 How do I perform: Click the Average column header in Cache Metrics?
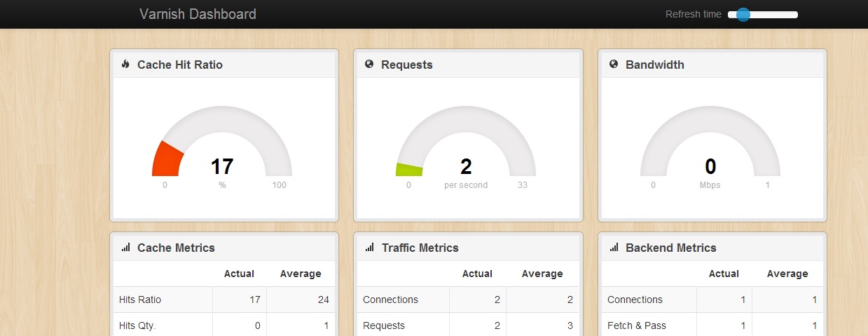point(301,274)
